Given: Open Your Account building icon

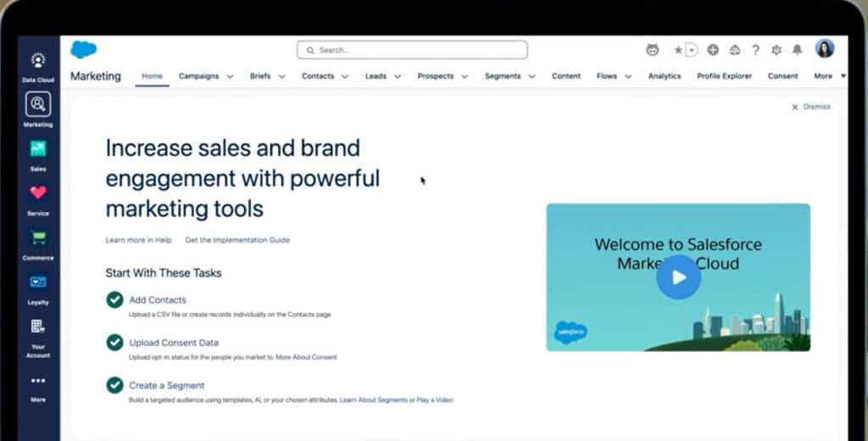Looking at the screenshot, I should (x=38, y=327).
